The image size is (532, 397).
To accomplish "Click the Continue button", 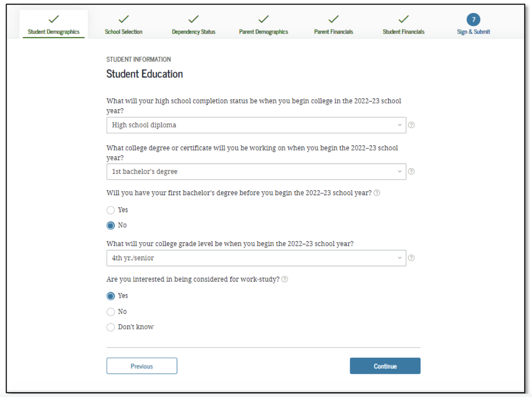I will pyautogui.click(x=385, y=366).
